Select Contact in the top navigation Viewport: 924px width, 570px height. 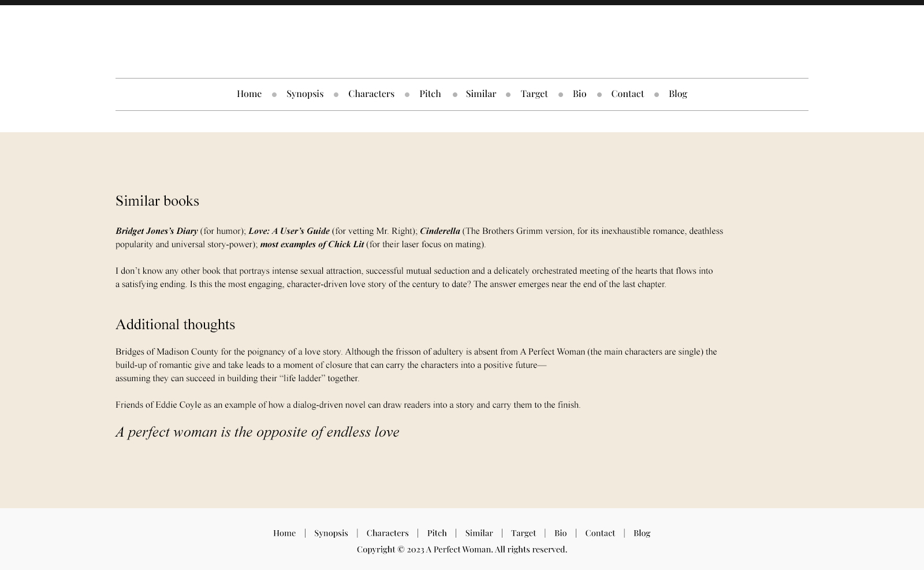tap(627, 94)
